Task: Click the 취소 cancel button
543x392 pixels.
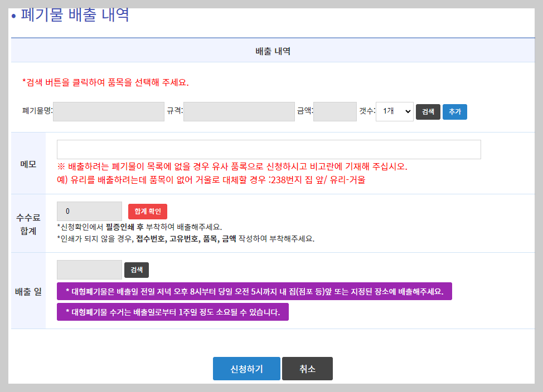Action: coord(307,369)
